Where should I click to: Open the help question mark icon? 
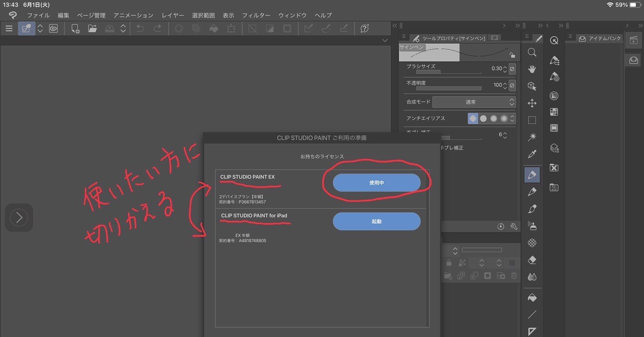[x=365, y=29]
